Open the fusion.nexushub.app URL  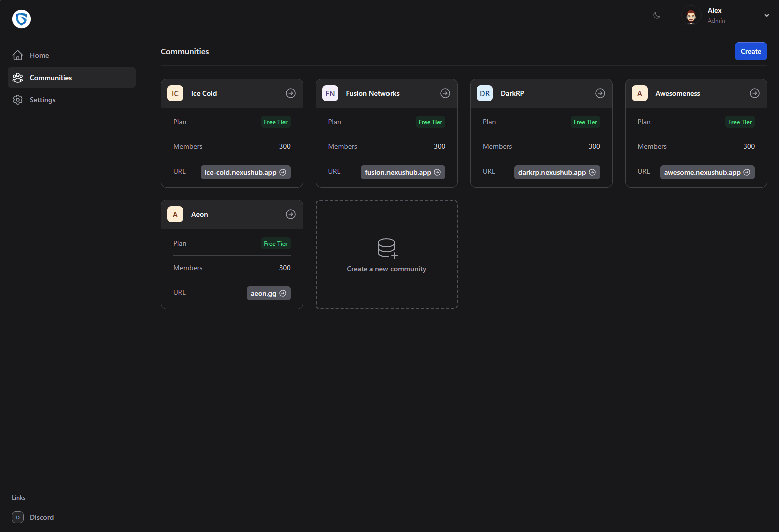[403, 172]
